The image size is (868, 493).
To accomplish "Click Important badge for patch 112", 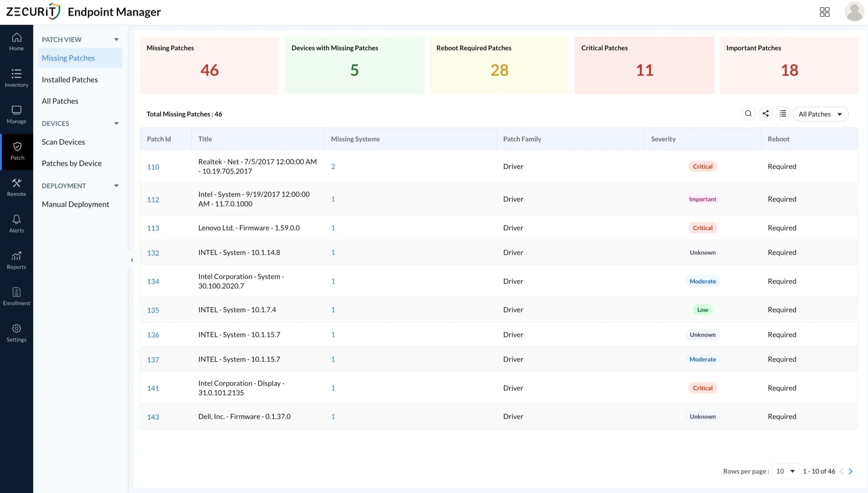I will [x=703, y=199].
